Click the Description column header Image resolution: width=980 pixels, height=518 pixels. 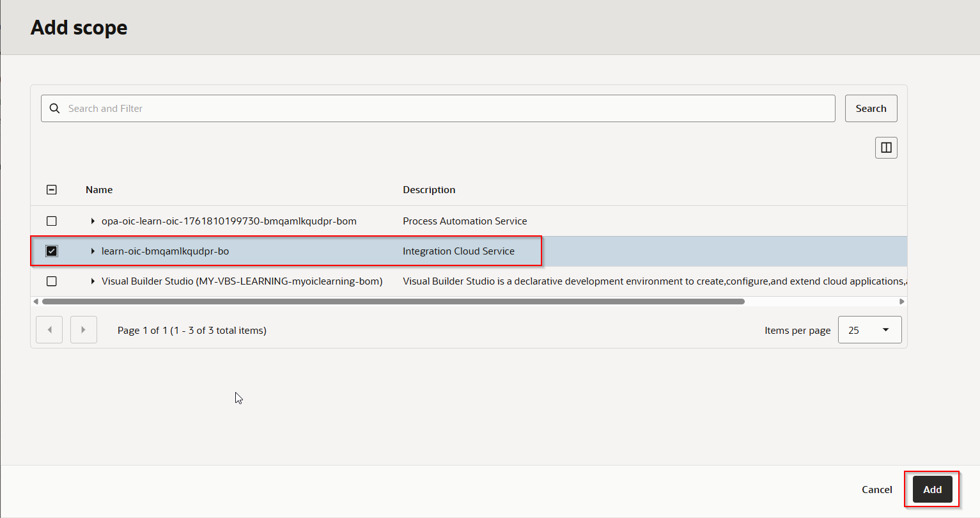pos(429,190)
